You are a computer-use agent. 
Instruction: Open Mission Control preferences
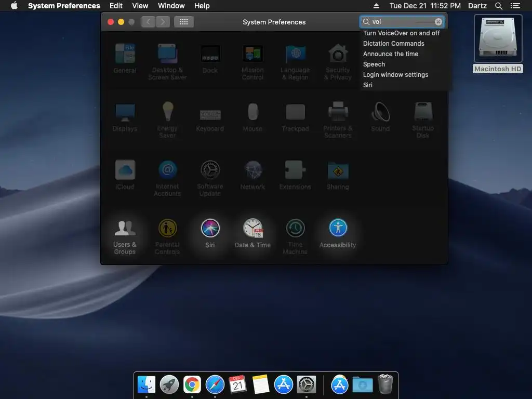(x=252, y=62)
